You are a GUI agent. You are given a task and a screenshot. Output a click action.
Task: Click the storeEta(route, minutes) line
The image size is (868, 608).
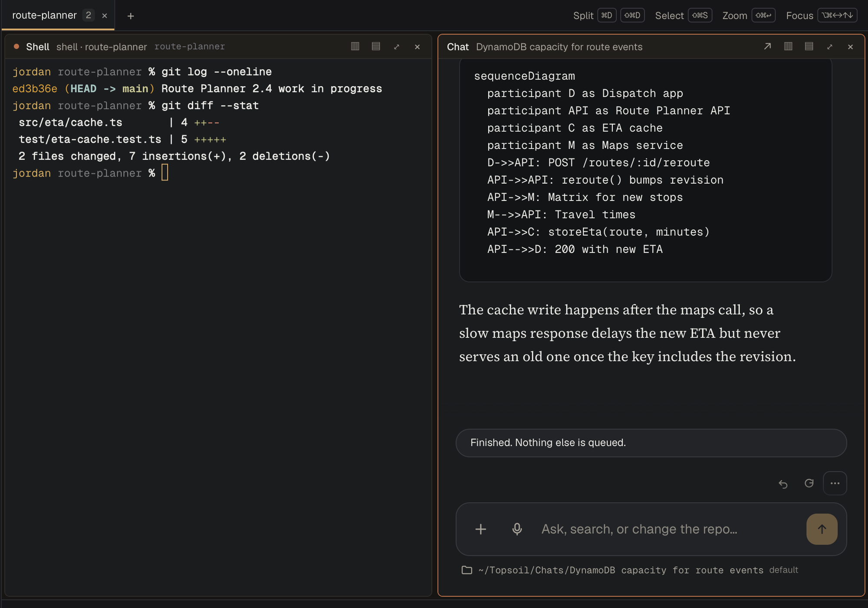point(598,232)
